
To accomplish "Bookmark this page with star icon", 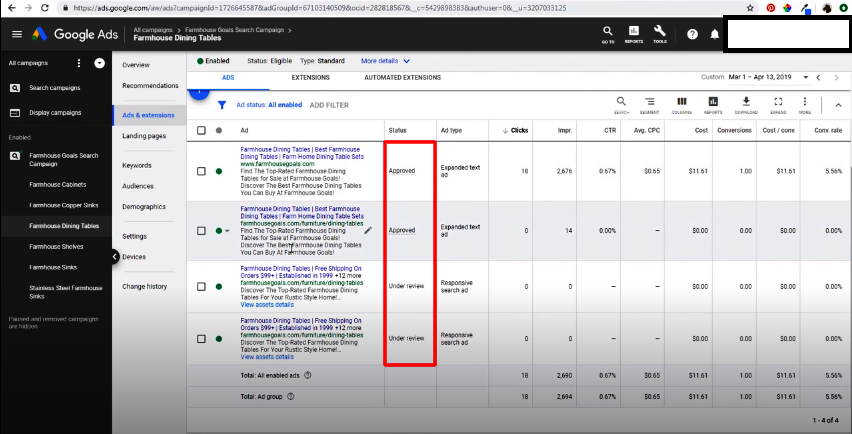I will tap(750, 8).
